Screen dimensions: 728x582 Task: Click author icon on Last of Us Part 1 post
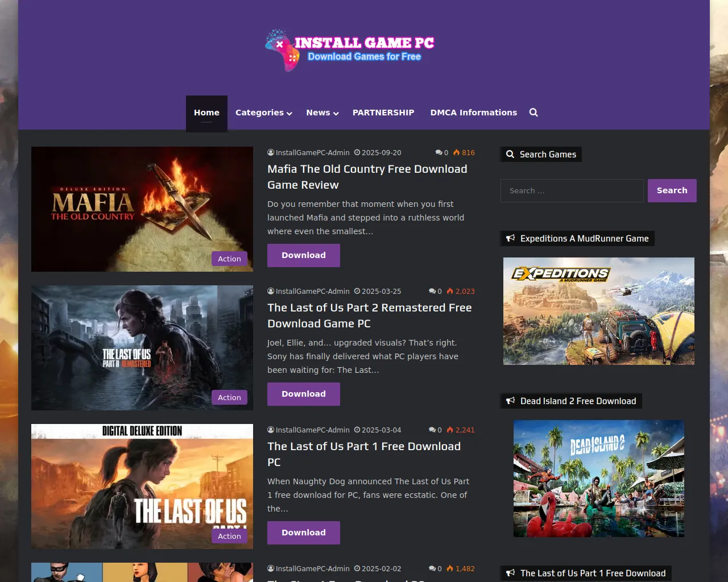pyautogui.click(x=271, y=430)
